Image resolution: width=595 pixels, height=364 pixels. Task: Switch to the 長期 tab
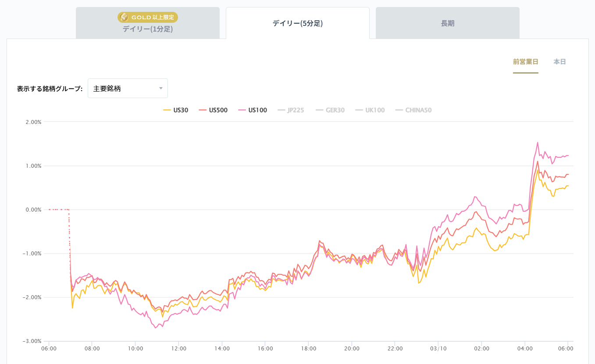447,24
